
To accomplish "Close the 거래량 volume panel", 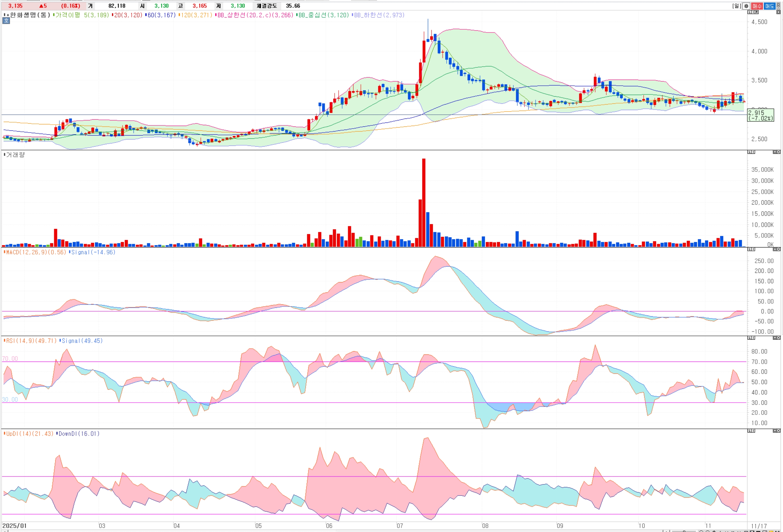I will coord(778,152).
